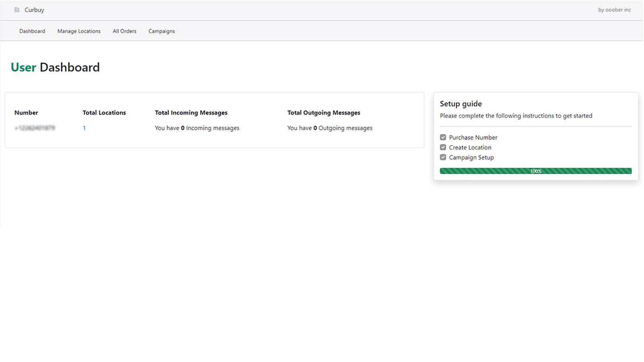Open the "by ooober inc" link
The image size is (644, 362).
[614, 10]
